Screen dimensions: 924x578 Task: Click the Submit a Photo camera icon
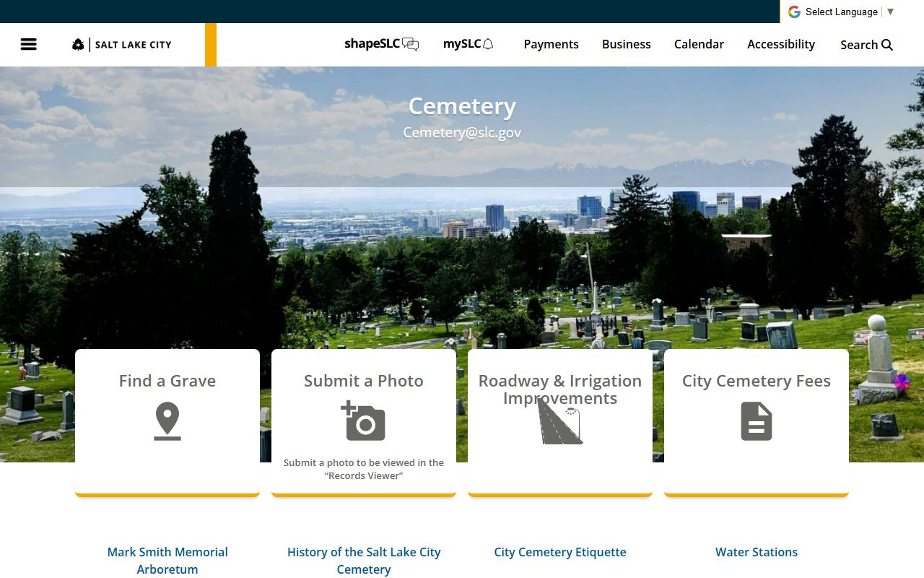tap(363, 421)
